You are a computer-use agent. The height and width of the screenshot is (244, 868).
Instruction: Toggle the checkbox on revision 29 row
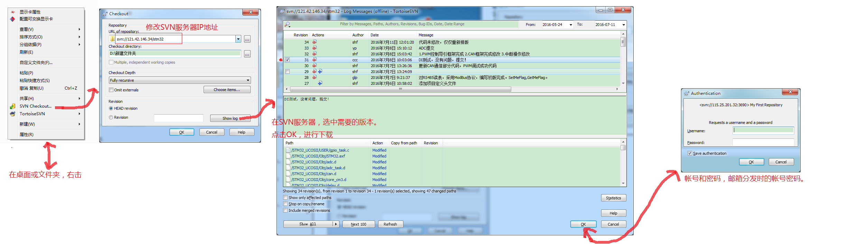pos(287,72)
